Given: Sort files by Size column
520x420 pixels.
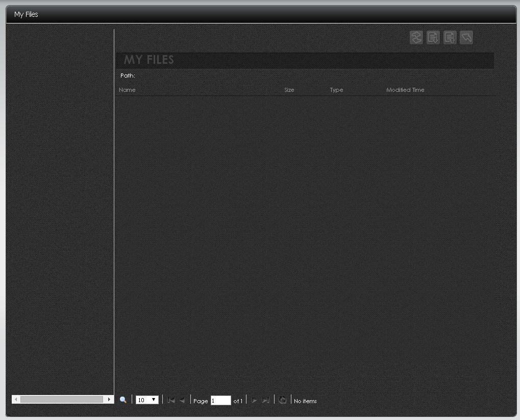Looking at the screenshot, I should pyautogui.click(x=289, y=90).
